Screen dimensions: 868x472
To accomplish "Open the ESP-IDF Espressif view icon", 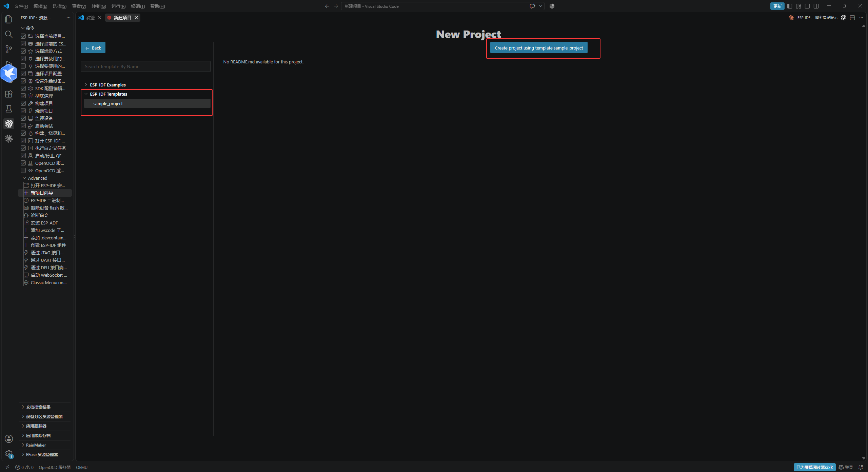I will point(9,124).
